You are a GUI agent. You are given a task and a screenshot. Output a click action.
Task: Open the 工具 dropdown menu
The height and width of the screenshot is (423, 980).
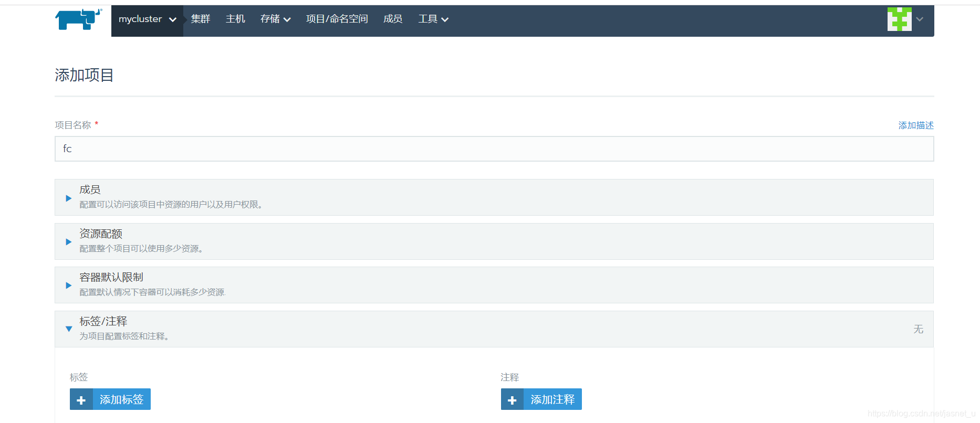tap(433, 19)
